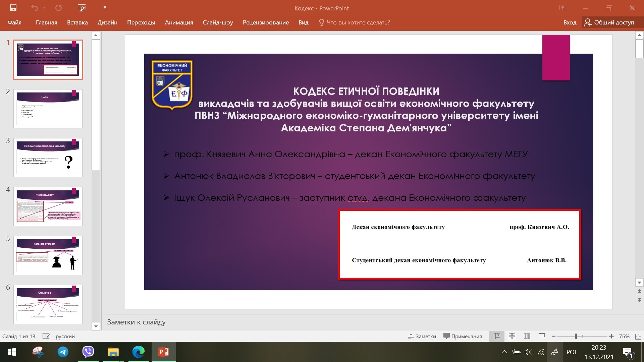Click the bullet text about проф. Князевич
This screenshot has height=362, width=644.
pos(351,154)
